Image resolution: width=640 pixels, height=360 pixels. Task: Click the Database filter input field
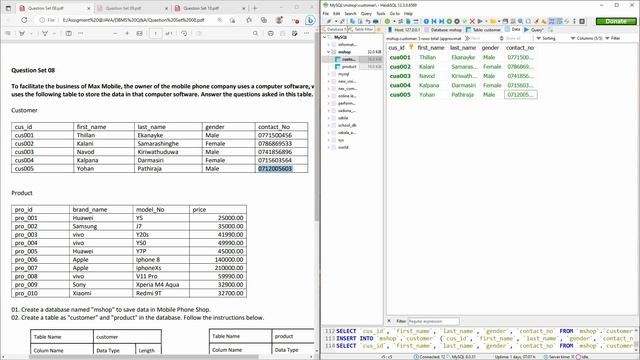click(x=334, y=29)
